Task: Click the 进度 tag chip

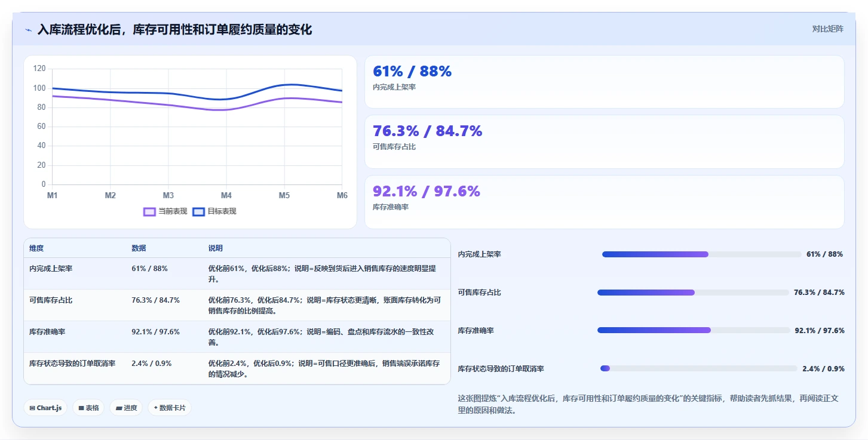Action: (x=126, y=408)
